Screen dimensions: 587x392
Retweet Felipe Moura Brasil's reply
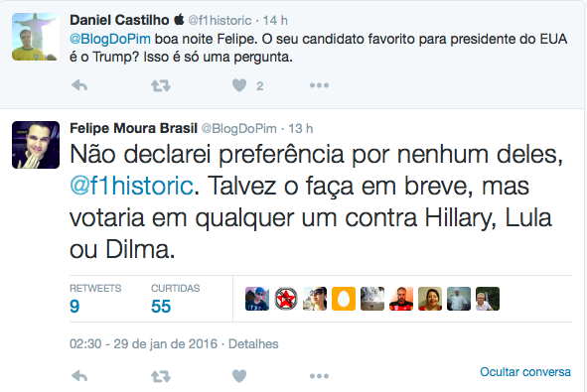click(161, 376)
